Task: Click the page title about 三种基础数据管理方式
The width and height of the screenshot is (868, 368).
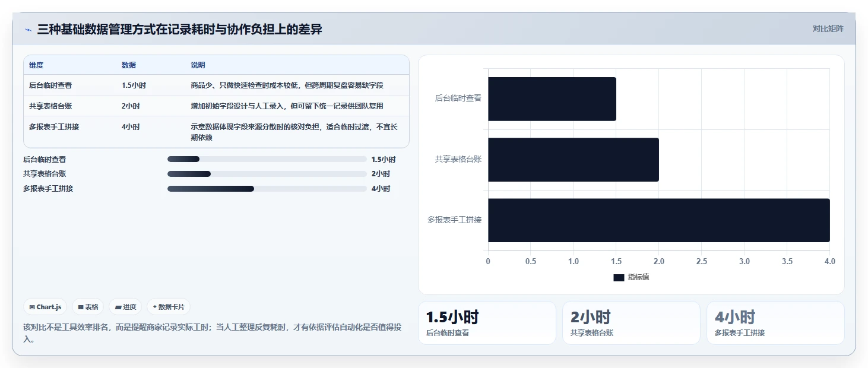Action: coord(180,29)
